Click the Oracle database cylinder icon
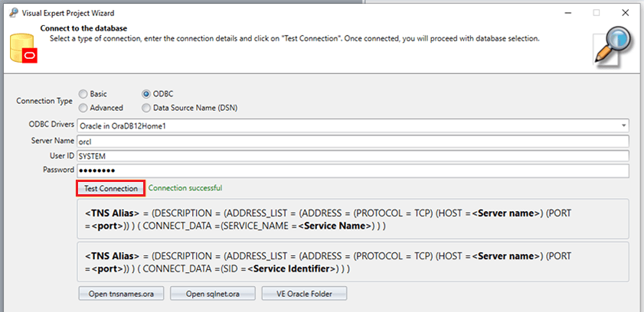 point(23,47)
